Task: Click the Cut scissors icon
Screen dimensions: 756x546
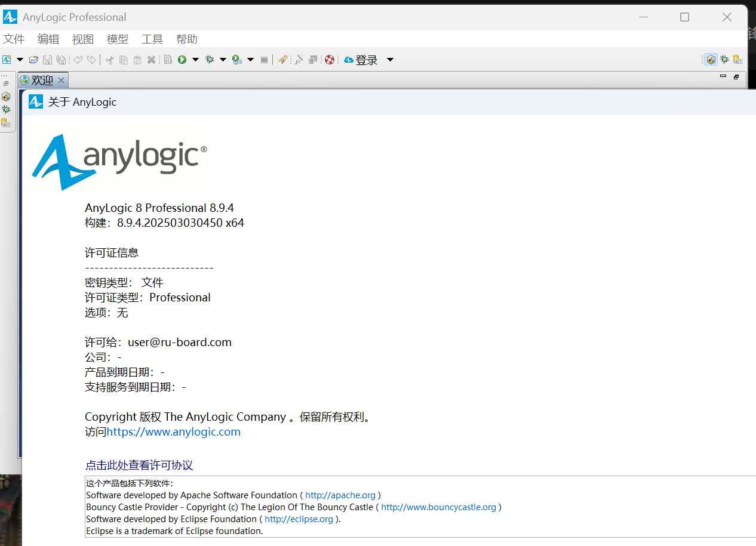Action: coord(110,60)
